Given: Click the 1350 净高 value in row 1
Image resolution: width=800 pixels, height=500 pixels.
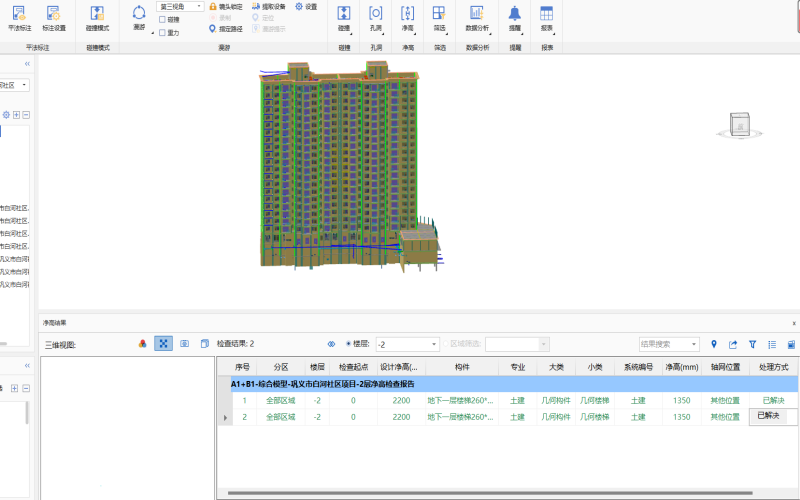Looking at the screenshot, I should click(681, 401).
